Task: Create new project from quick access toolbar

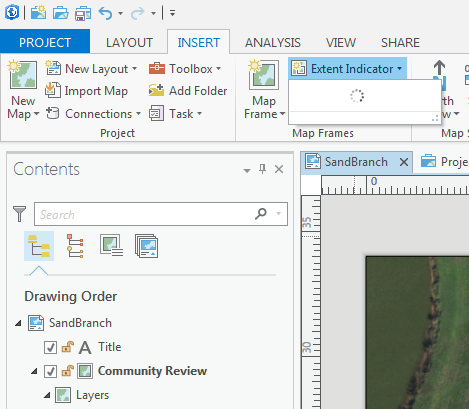Action: click(38, 13)
